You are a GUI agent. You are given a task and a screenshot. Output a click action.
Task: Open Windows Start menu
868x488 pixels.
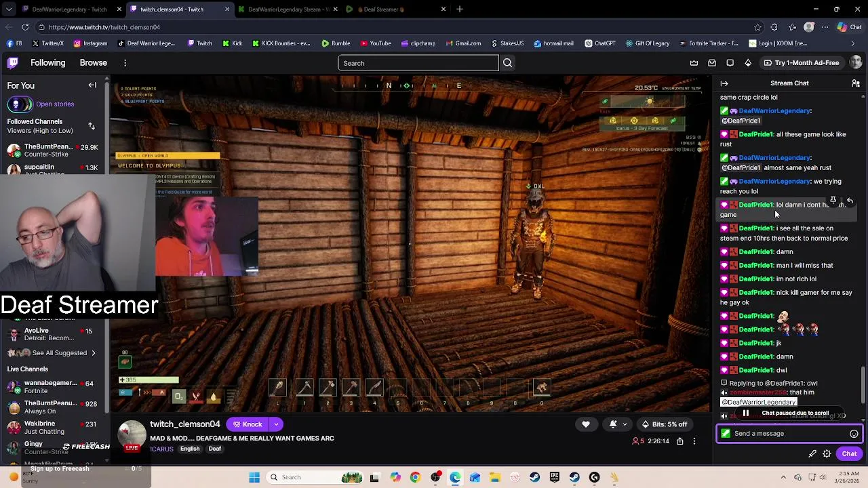(x=254, y=477)
